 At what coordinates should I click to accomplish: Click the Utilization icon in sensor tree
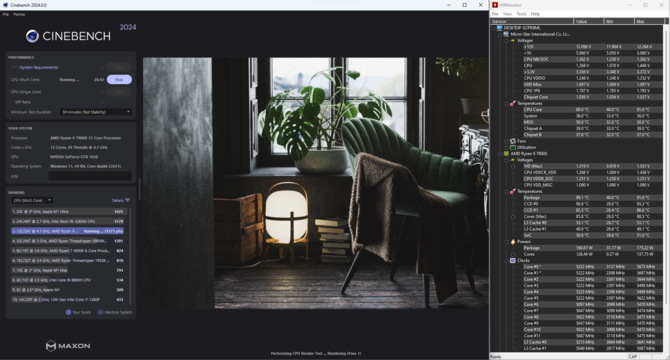tap(513, 147)
